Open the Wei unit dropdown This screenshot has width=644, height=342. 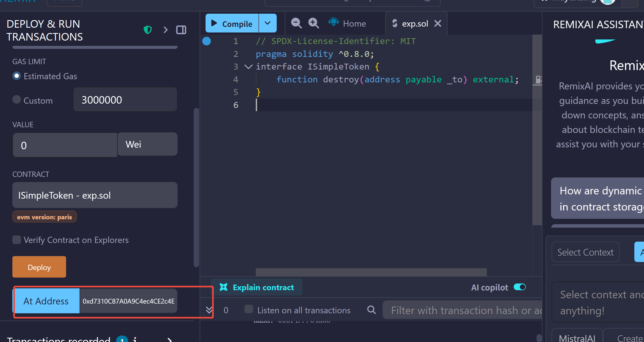[147, 144]
